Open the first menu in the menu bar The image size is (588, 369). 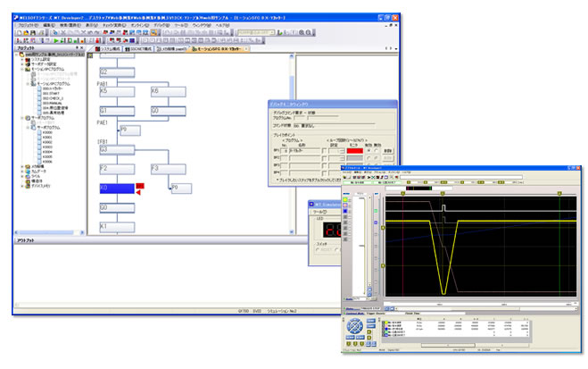pyautogui.click(x=28, y=25)
